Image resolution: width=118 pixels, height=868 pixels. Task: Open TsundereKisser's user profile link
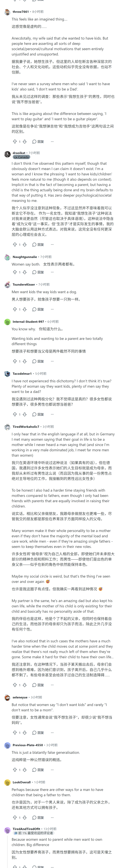click(24, 284)
